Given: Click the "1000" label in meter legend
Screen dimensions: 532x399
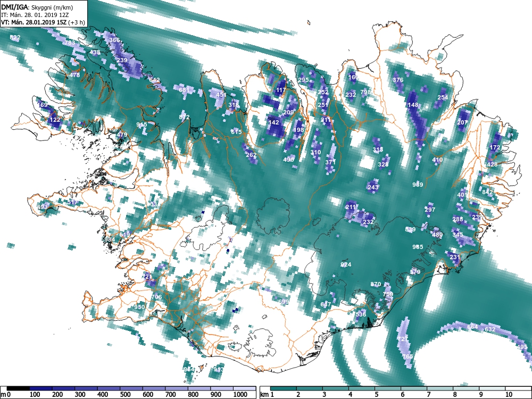Looking at the screenshot, I should point(241,395).
